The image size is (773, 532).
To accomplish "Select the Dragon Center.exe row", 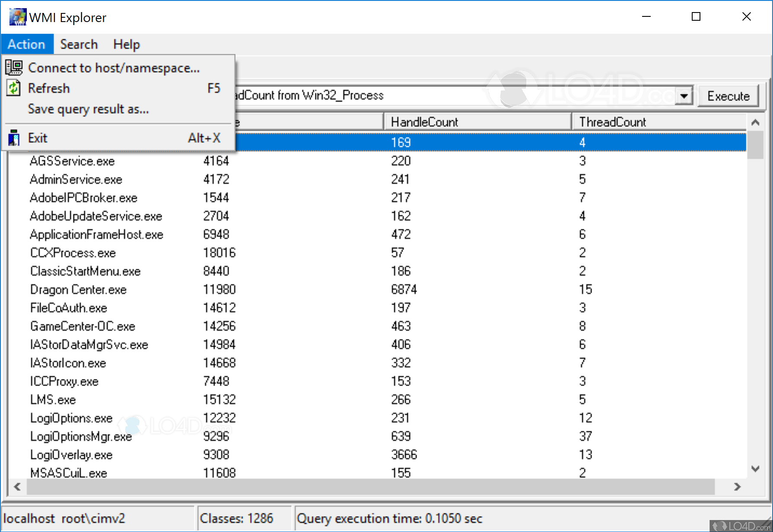I will click(377, 289).
